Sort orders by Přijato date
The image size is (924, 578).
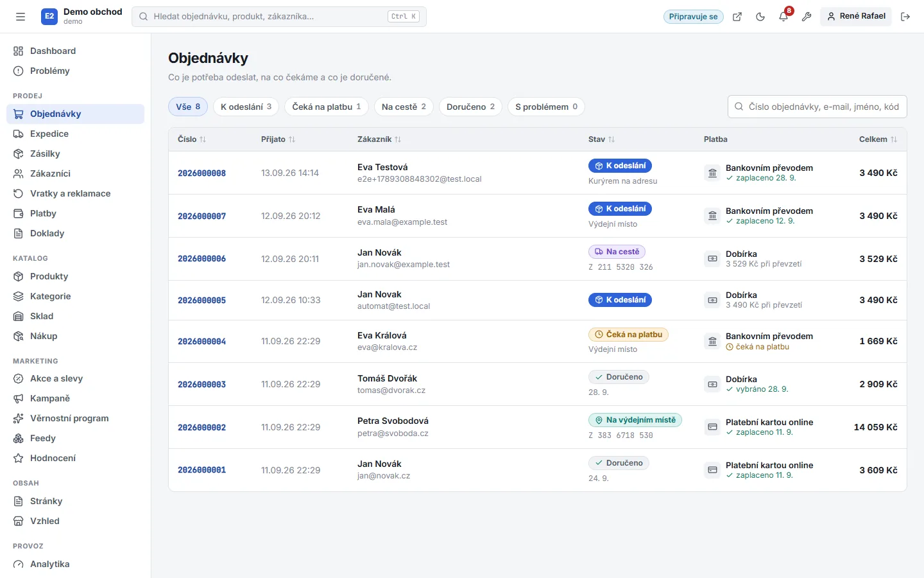click(278, 139)
